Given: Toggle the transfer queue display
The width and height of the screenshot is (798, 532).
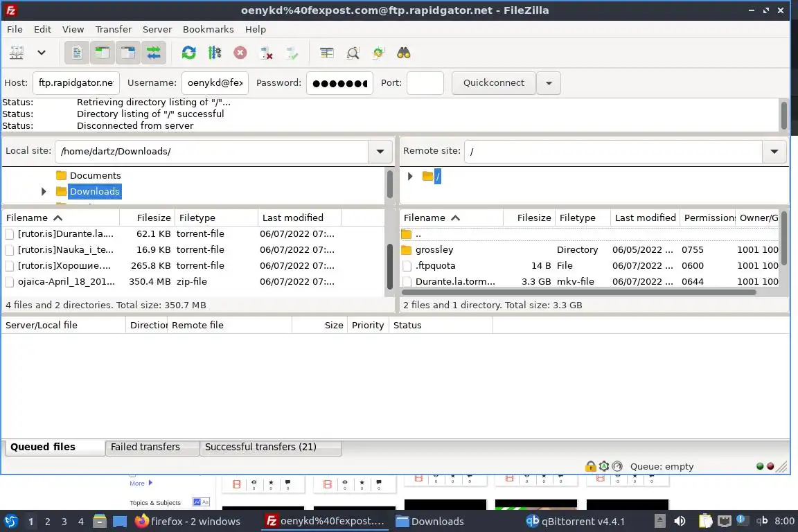Looking at the screenshot, I should [x=154, y=53].
